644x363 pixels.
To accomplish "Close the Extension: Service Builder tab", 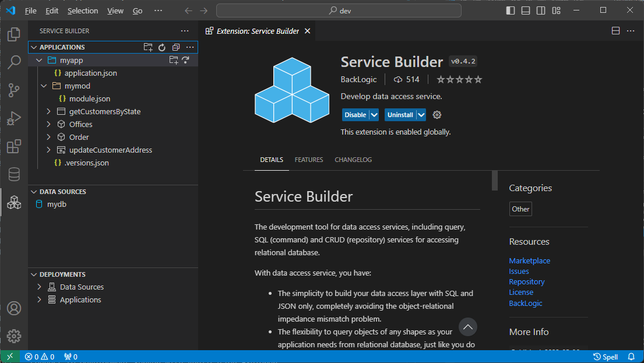I will click(307, 31).
